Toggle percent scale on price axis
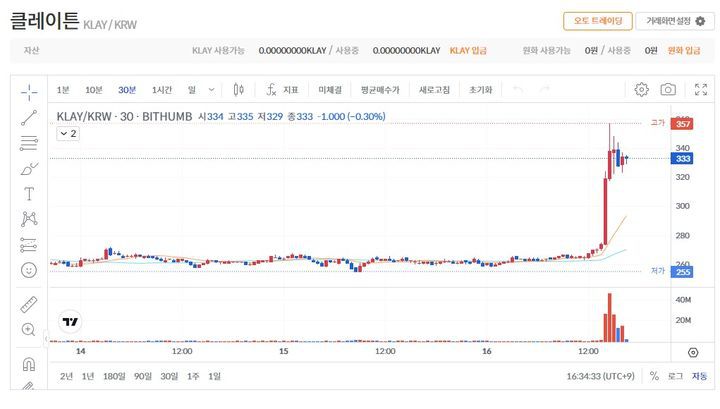This screenshot has height=409, width=720. [x=654, y=376]
